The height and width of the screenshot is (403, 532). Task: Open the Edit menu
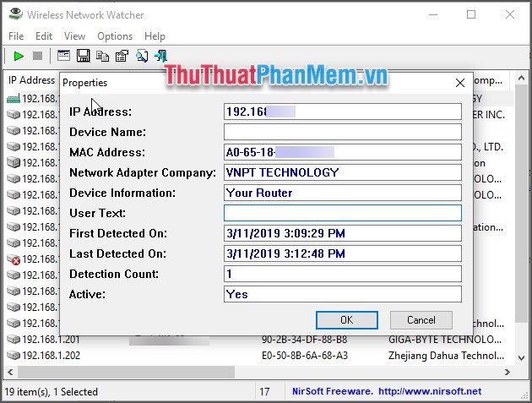point(44,36)
